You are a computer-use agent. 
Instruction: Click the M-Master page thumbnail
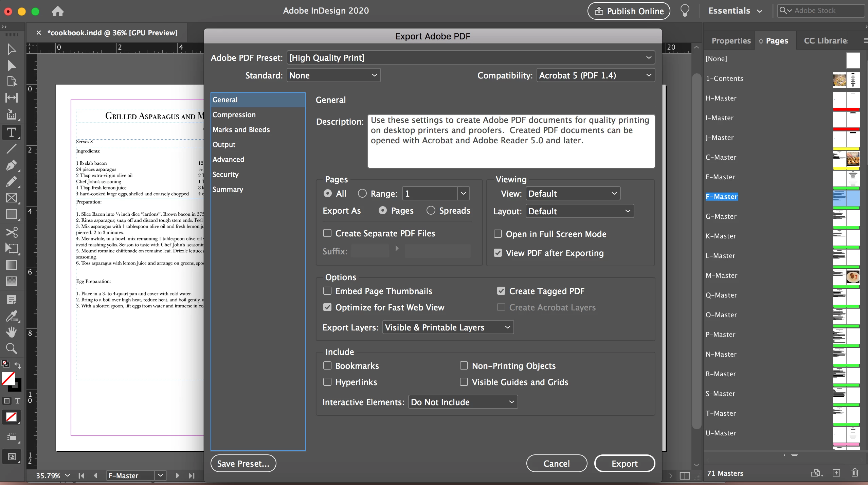coord(846,277)
